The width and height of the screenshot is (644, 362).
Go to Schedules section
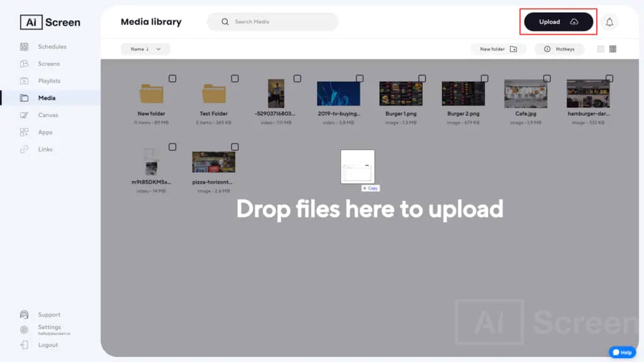point(52,47)
